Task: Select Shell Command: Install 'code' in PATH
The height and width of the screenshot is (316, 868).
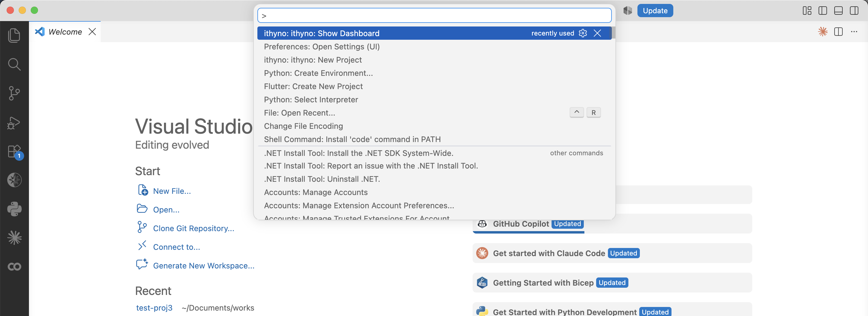Action: (x=434, y=139)
